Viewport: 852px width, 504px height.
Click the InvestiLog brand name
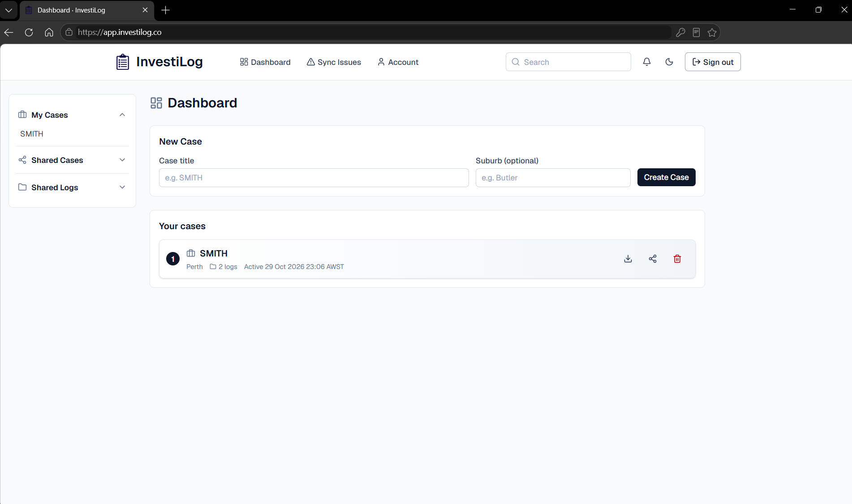click(x=169, y=62)
